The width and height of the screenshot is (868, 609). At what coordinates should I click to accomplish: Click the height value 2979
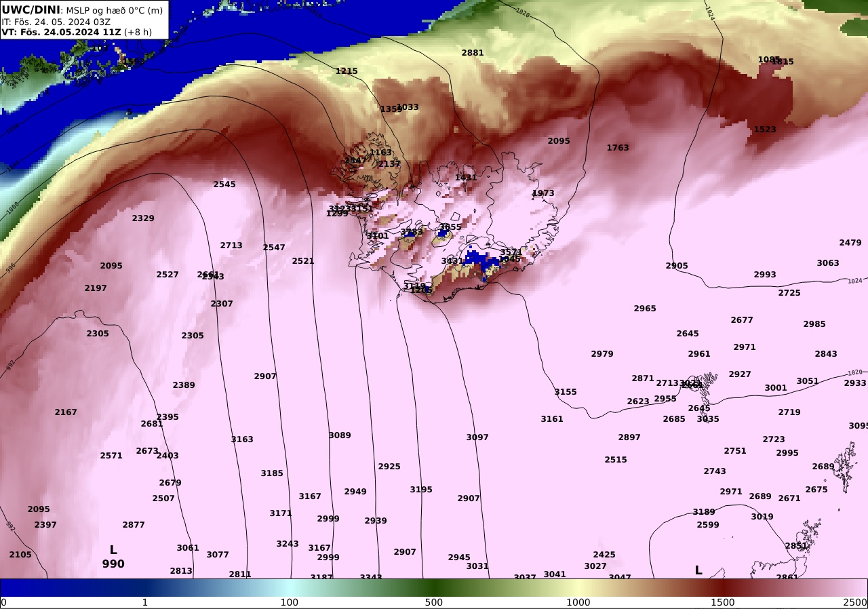602,354
